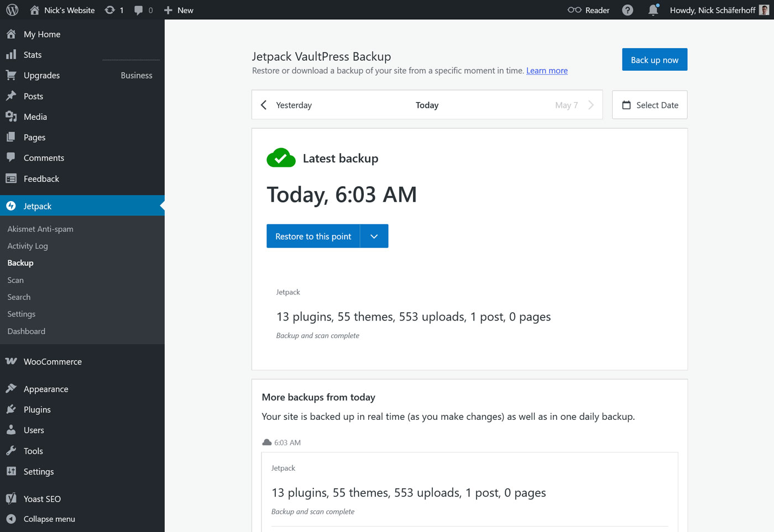Open the Reader glasses icon

point(574,10)
